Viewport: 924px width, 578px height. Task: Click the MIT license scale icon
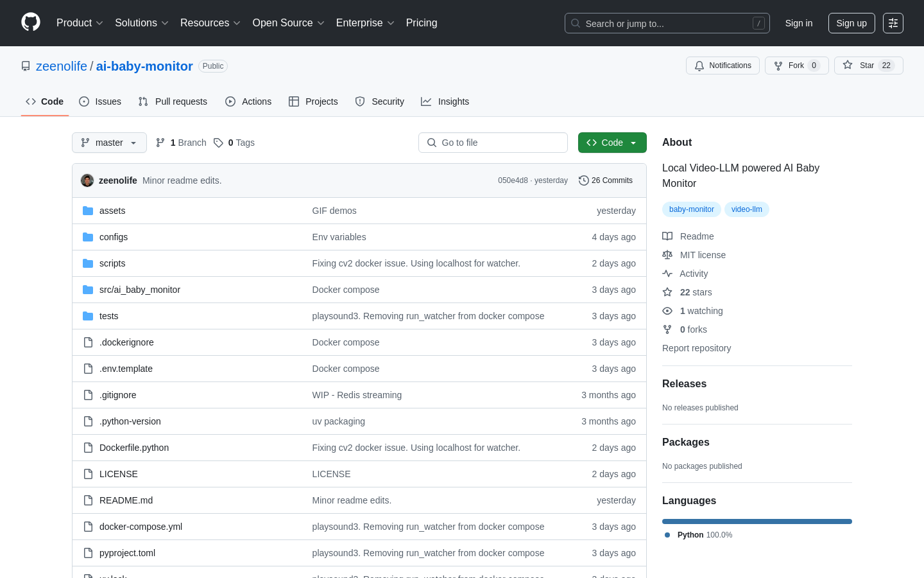[667, 255]
